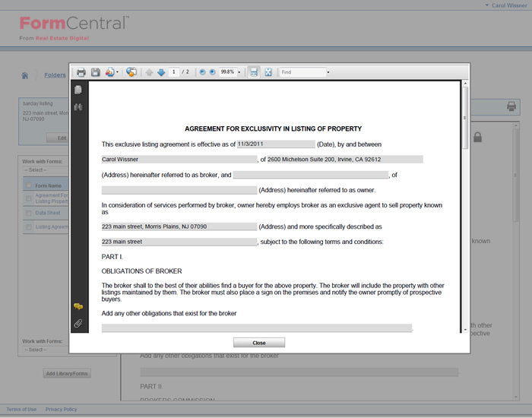Click the Edit button for barclay listing
This screenshot has height=418, width=532.
point(58,138)
